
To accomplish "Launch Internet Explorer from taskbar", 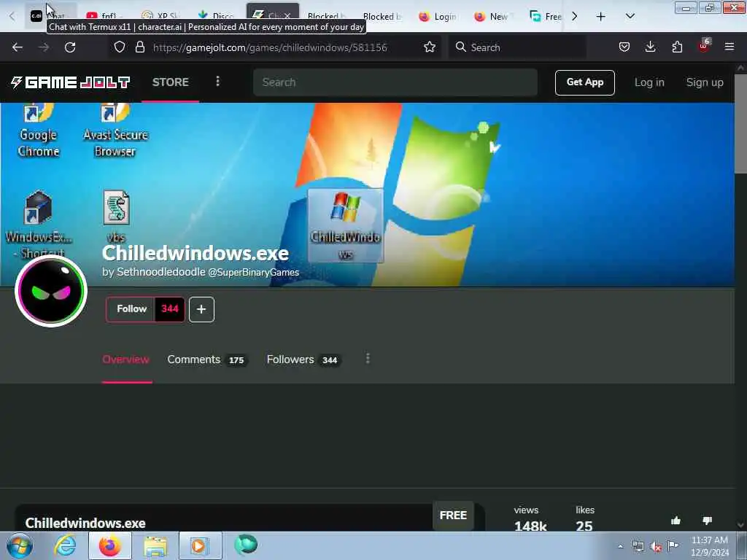I will click(x=65, y=545).
